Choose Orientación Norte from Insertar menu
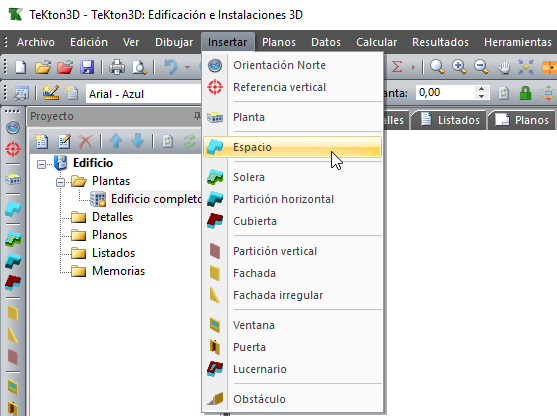Screen dimensions: 557x416 [x=293, y=65]
